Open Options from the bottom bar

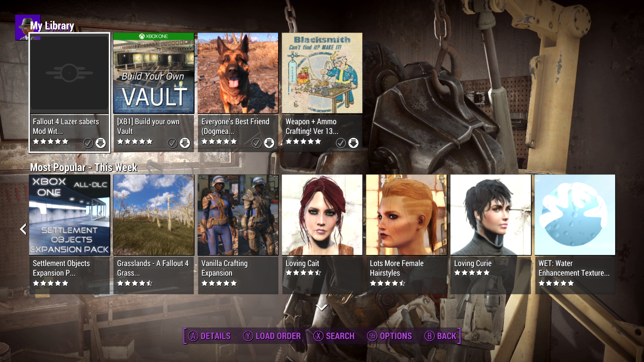point(389,336)
